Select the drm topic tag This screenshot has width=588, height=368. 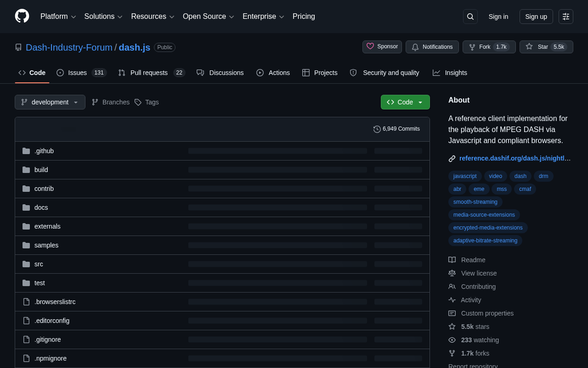pyautogui.click(x=543, y=176)
